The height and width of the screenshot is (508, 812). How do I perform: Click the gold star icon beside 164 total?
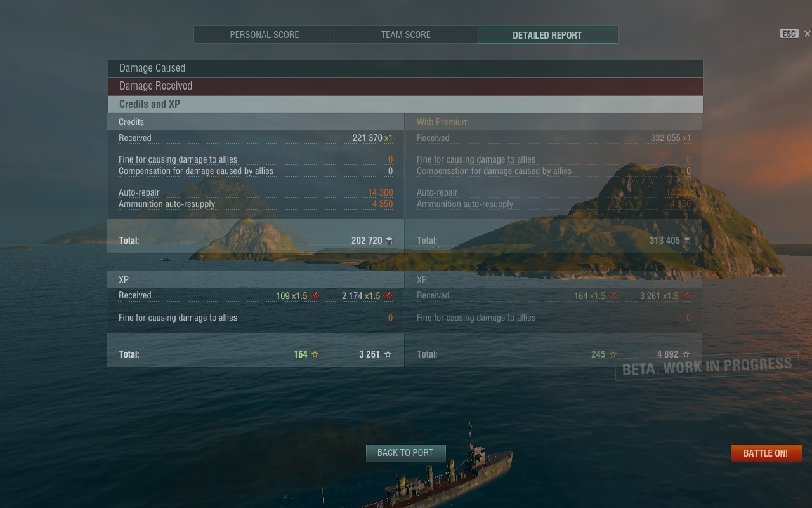(x=315, y=354)
